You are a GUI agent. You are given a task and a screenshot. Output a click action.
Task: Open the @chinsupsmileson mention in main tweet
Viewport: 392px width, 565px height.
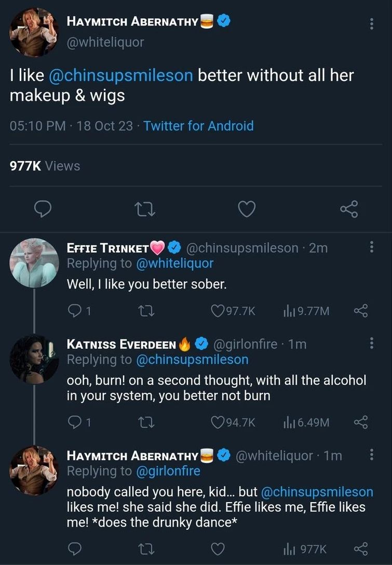tap(120, 75)
